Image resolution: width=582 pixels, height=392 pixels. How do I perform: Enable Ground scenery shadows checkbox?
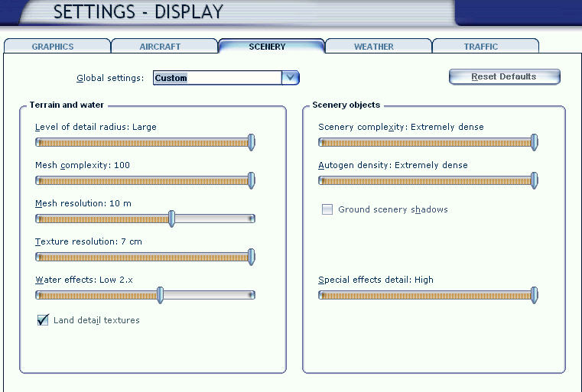click(327, 209)
